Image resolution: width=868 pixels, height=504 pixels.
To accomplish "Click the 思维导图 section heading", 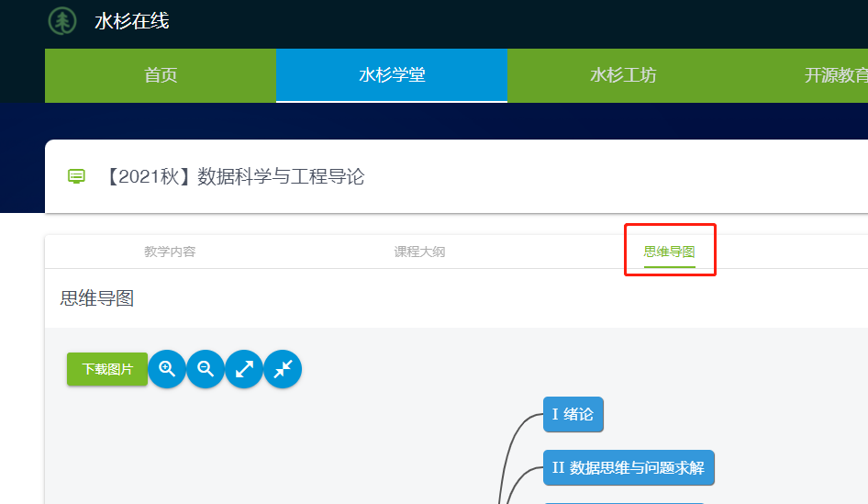I will coord(97,298).
